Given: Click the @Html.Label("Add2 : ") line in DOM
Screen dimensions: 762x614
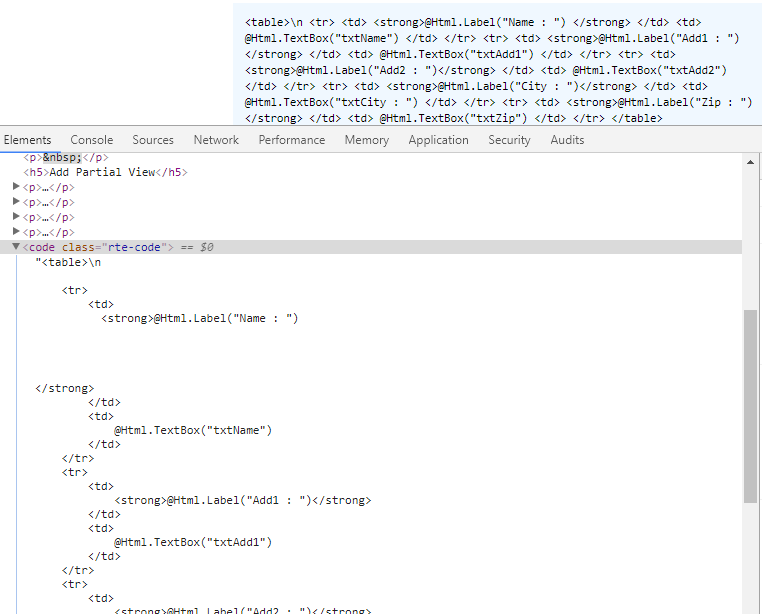Looking at the screenshot, I should click(242, 610).
